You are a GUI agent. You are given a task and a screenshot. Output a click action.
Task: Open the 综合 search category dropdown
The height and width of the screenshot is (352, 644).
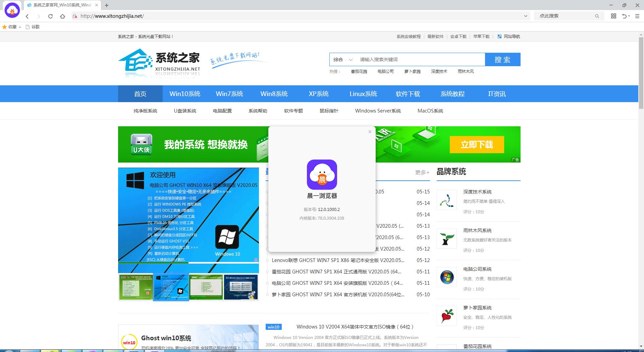click(343, 59)
